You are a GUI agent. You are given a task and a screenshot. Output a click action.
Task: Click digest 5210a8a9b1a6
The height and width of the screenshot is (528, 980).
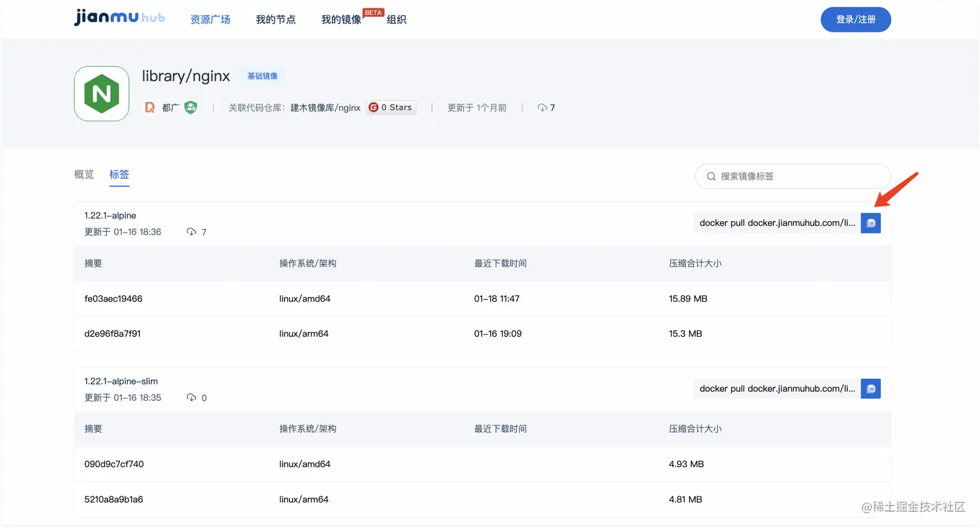pyautogui.click(x=113, y=499)
